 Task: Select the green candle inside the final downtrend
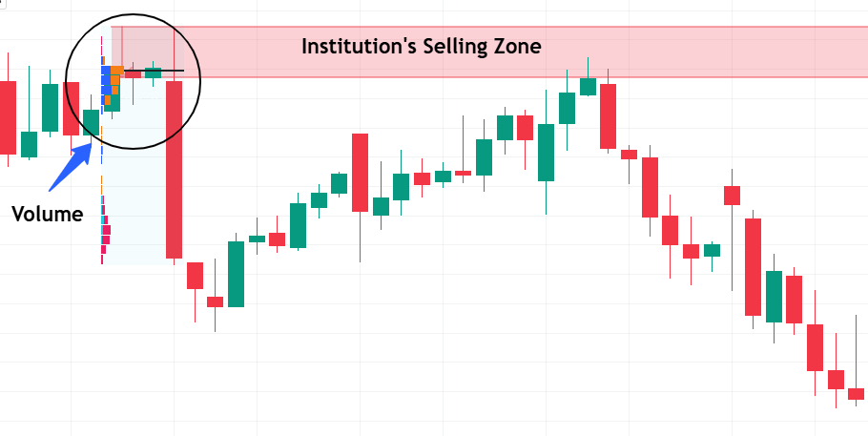tap(773, 296)
